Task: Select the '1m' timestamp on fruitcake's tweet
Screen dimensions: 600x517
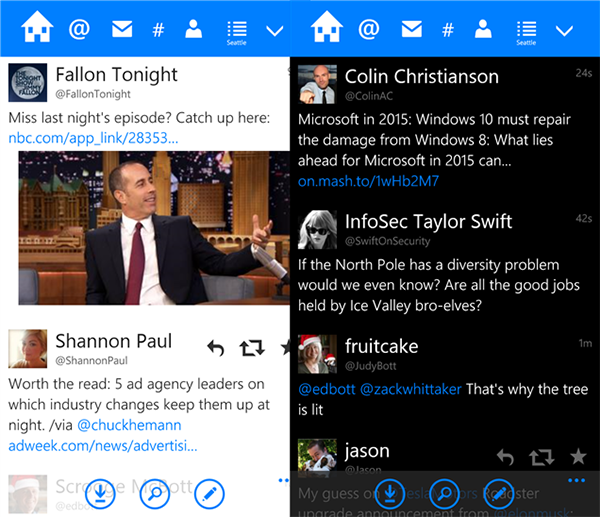Action: 585,343
